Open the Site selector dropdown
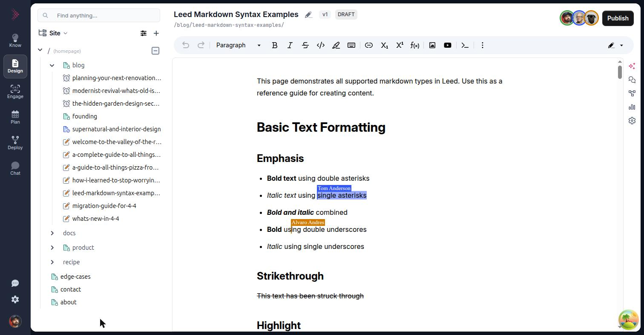This screenshot has width=644, height=335. pyautogui.click(x=53, y=33)
